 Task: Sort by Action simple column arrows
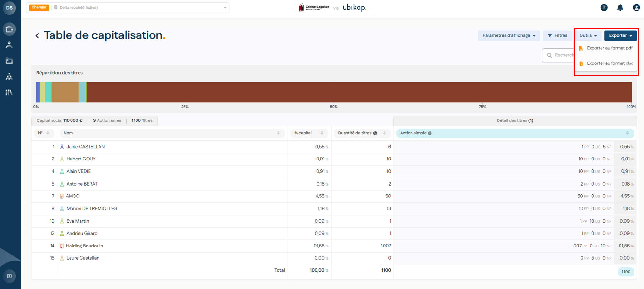(x=627, y=133)
